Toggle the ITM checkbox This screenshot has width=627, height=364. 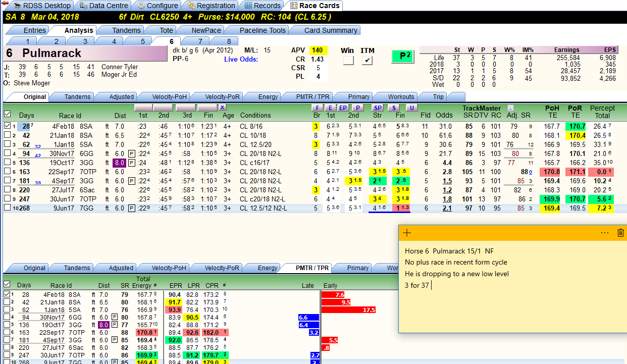click(x=368, y=61)
